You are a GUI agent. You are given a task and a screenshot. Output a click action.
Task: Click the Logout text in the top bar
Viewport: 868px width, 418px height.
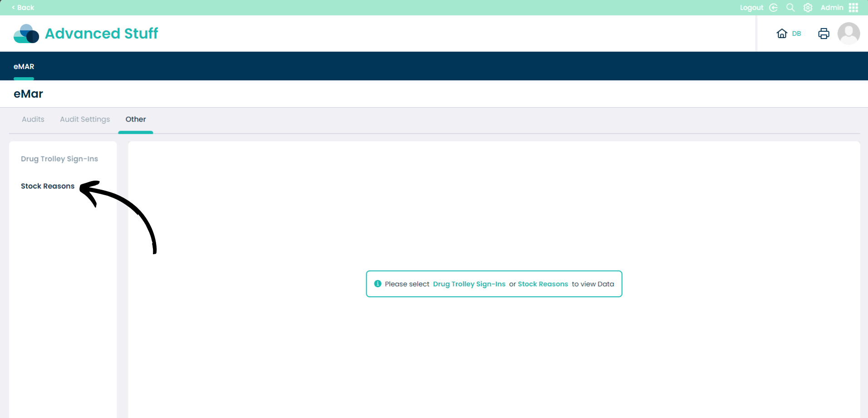click(x=751, y=8)
